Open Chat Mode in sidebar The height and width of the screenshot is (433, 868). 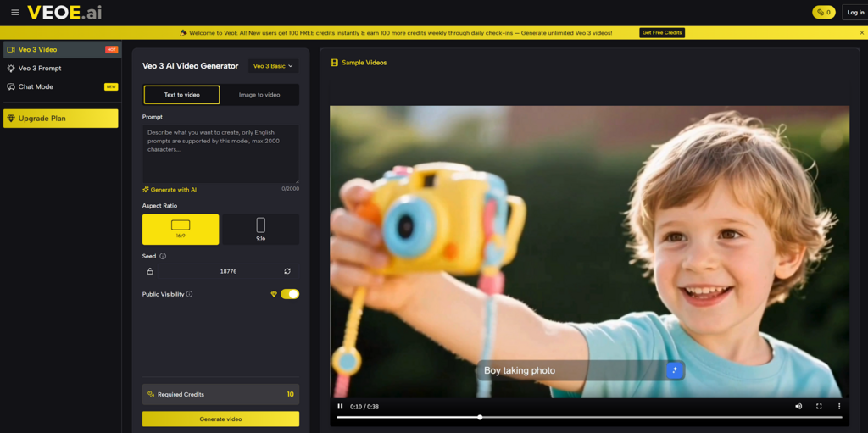pyautogui.click(x=36, y=86)
